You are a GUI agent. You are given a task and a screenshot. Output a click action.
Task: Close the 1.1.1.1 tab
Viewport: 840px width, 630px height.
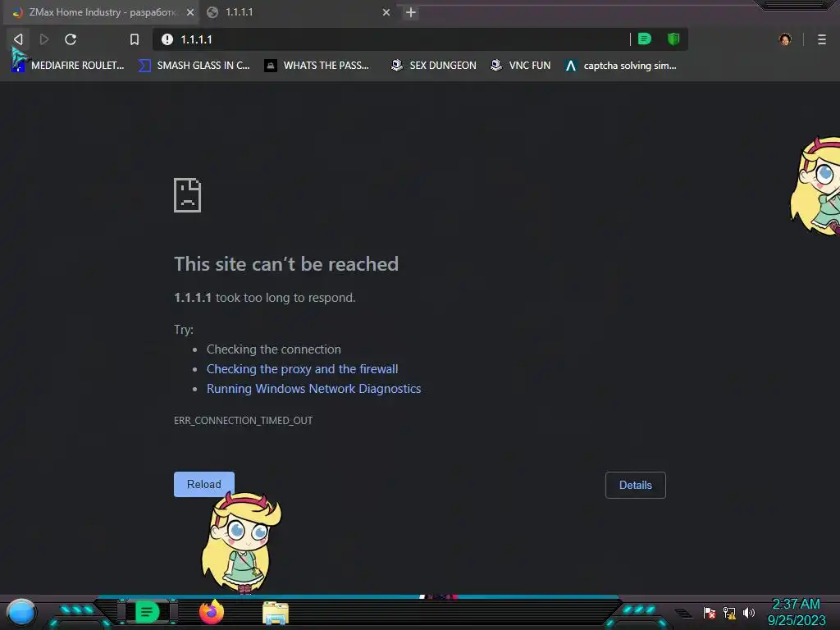(x=386, y=12)
